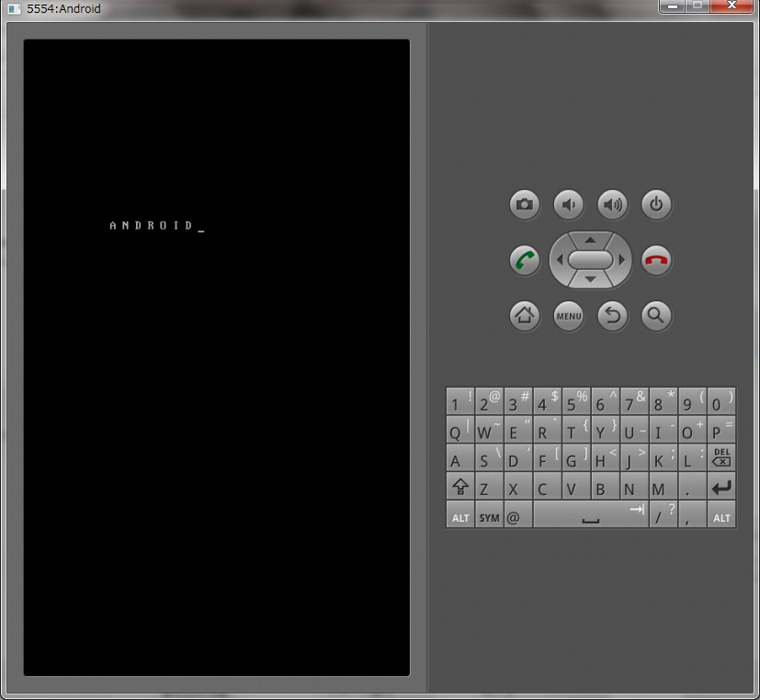Tap the Search magnifier button
Image resolution: width=760 pixels, height=700 pixels.
coord(656,316)
